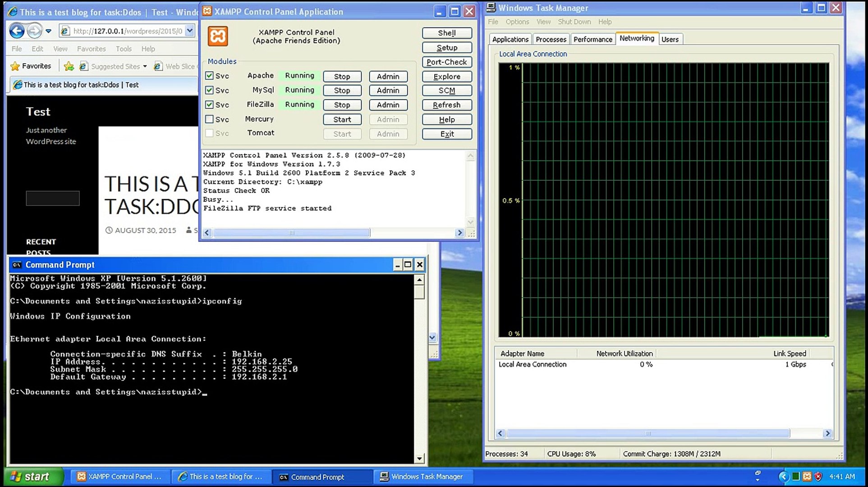Screen dimensions: 868x487
Task: Click the Favorites star icon
Action: click(x=15, y=66)
